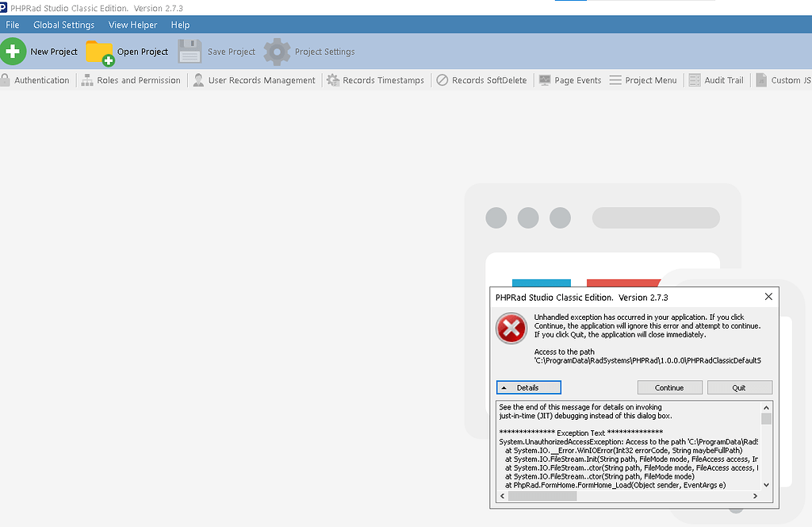Click the System.IO.FileStream.Init stack line
This screenshot has height=527, width=812.
point(631,459)
